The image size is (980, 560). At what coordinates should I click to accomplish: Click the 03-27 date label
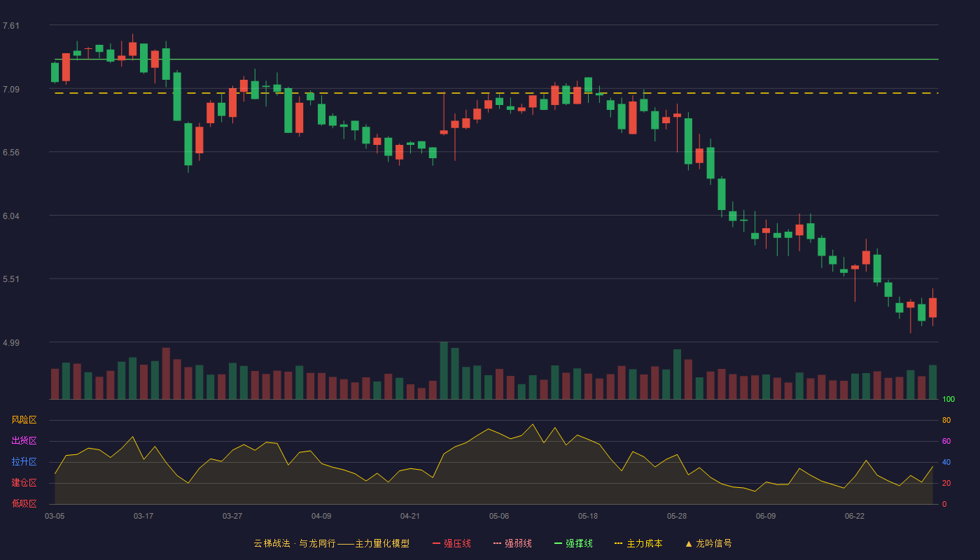click(x=232, y=516)
